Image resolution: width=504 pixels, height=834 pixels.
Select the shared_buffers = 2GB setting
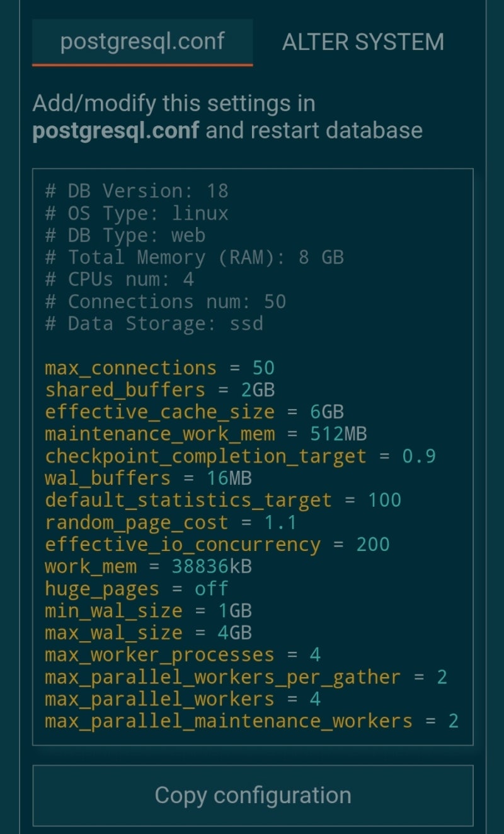tap(159, 390)
